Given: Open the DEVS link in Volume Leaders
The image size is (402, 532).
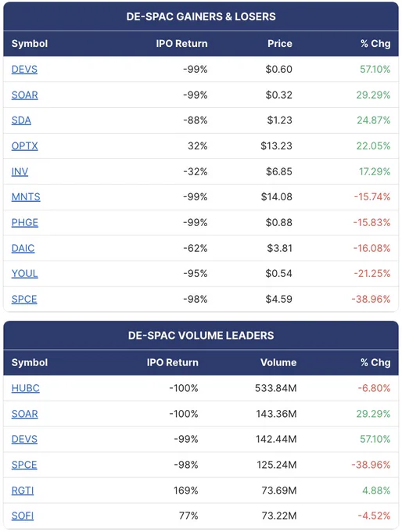Looking at the screenshot, I should click(24, 440).
